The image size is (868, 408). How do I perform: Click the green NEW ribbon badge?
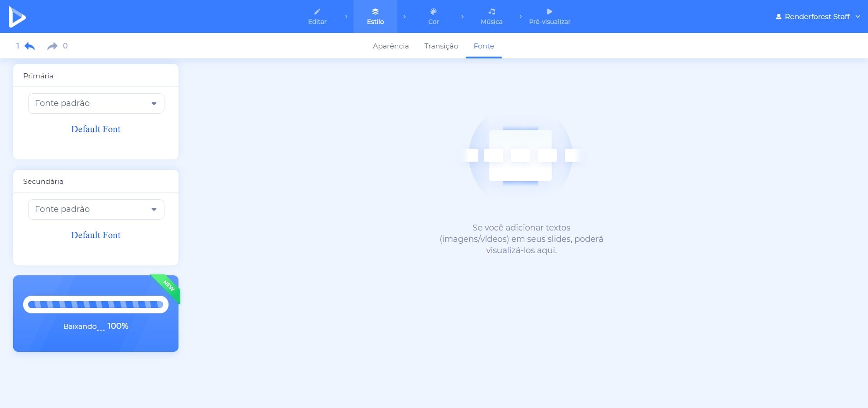tap(168, 286)
